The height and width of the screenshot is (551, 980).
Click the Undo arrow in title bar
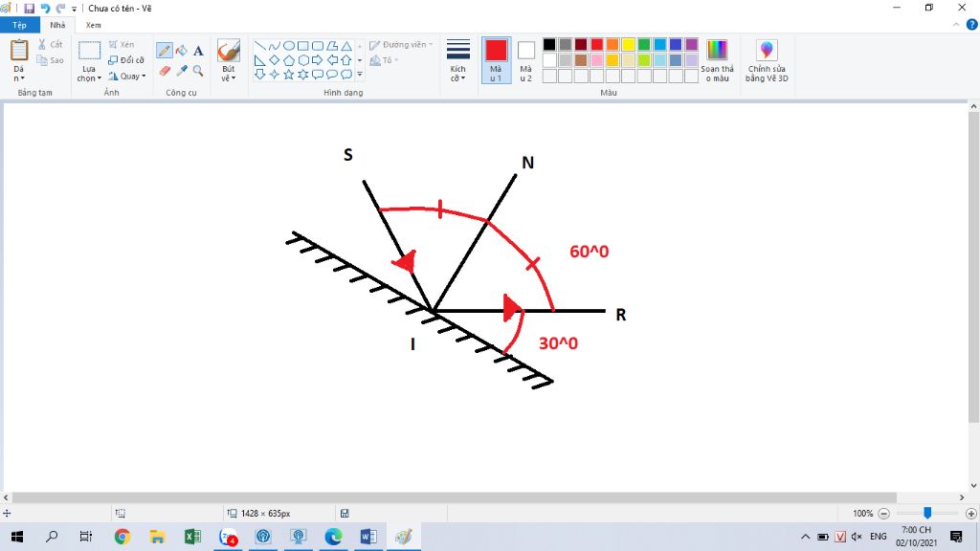[45, 8]
